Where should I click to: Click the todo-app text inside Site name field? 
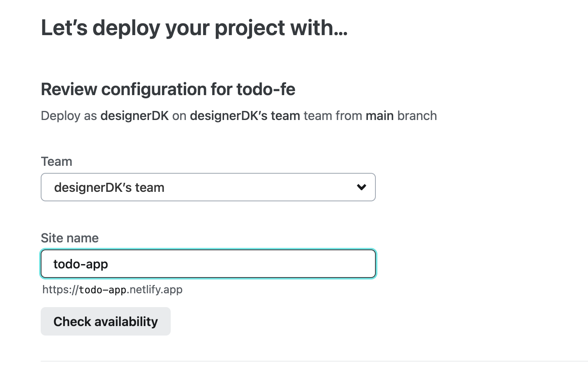click(81, 264)
